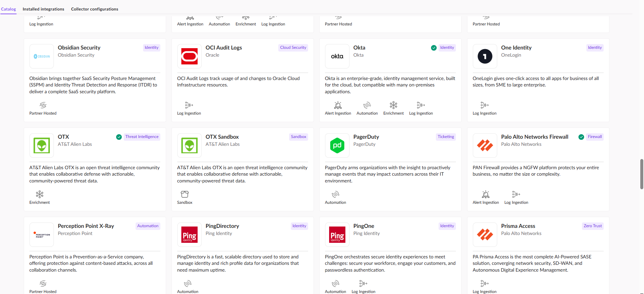Switch to Installed integrations tab
Viewport: 644px width, 294px height.
(43, 9)
